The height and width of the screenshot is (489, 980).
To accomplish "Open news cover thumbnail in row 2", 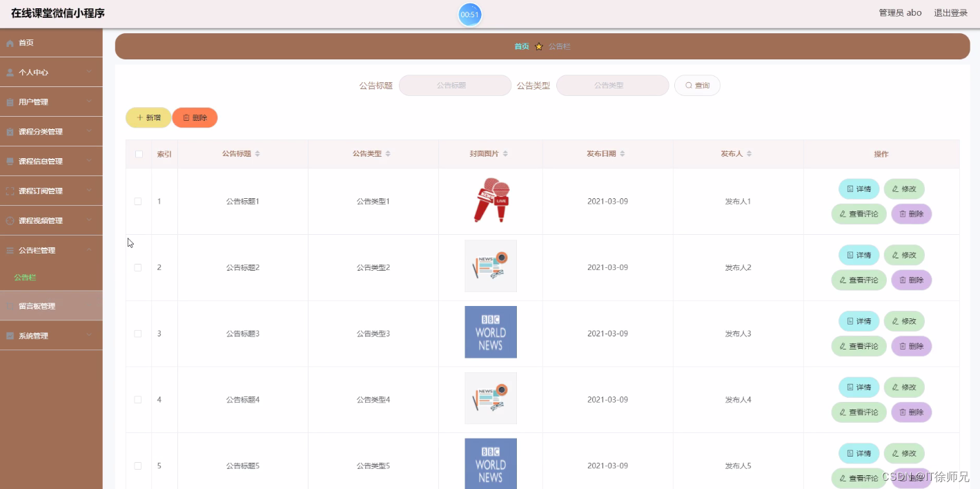I will [491, 266].
